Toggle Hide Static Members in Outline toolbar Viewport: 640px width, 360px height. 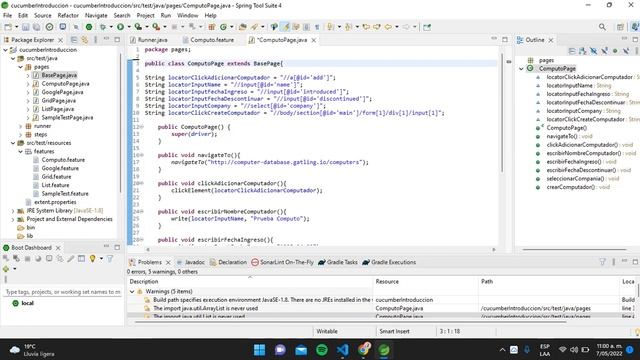pos(604,51)
